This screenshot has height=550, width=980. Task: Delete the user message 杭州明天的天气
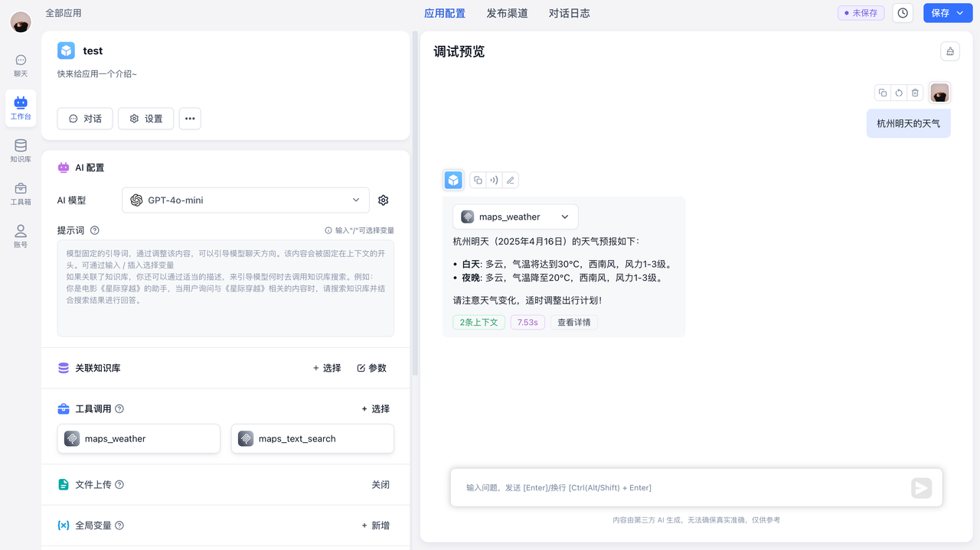coord(915,93)
